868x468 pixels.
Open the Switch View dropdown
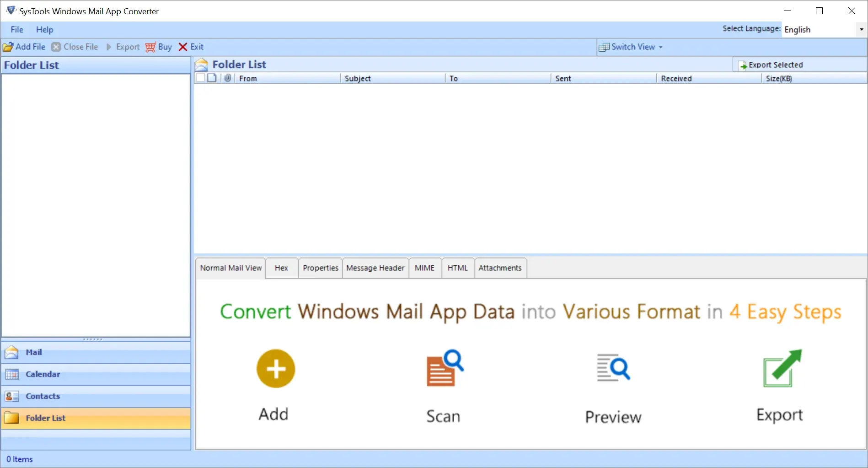click(631, 47)
